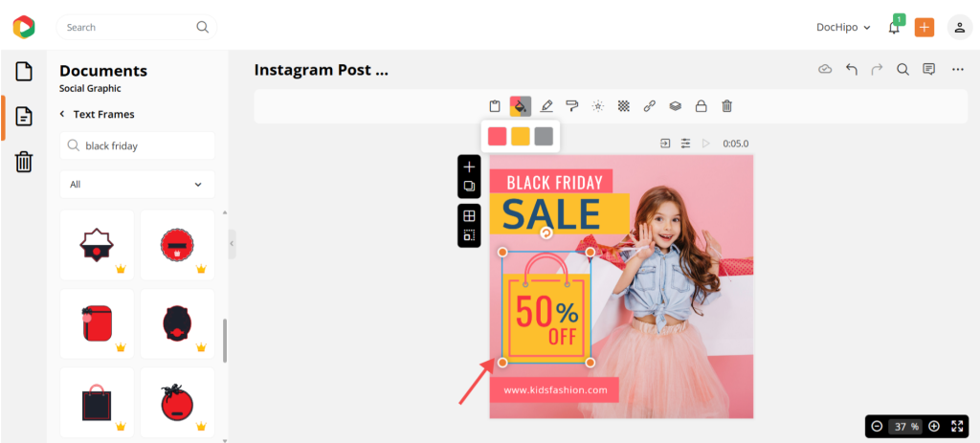980x443 pixels.
Task: Click the BLACK FRIDAY text on canvas
Action: pos(555,183)
